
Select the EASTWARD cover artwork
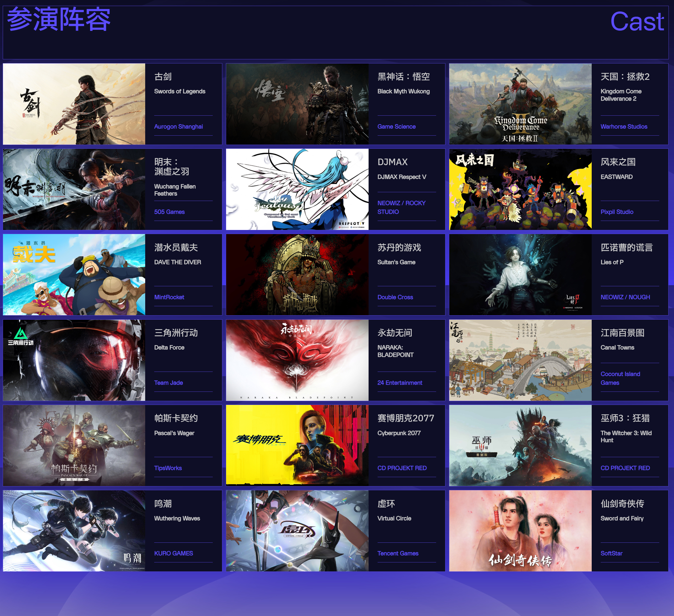coord(520,189)
